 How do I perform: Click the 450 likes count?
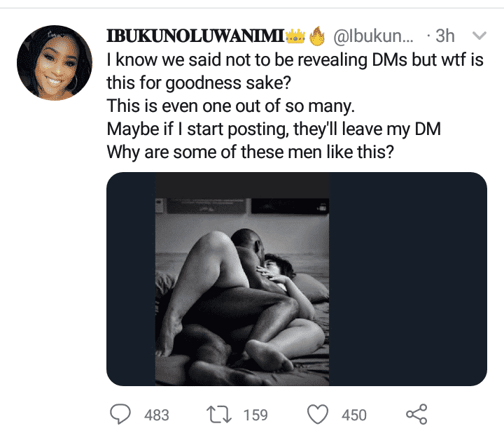pos(353,415)
